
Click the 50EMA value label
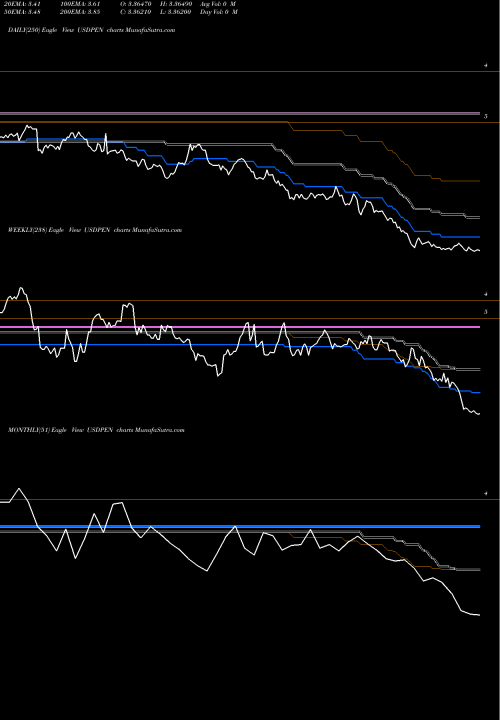click(22, 12)
